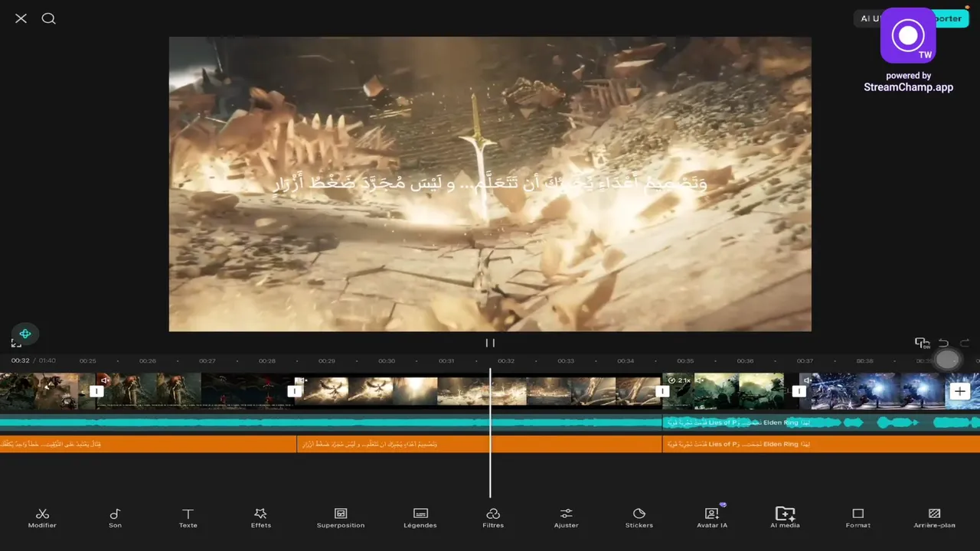Tap the 2.1x speed badge on the clip
This screenshot has width=980, height=551.
pyautogui.click(x=680, y=380)
